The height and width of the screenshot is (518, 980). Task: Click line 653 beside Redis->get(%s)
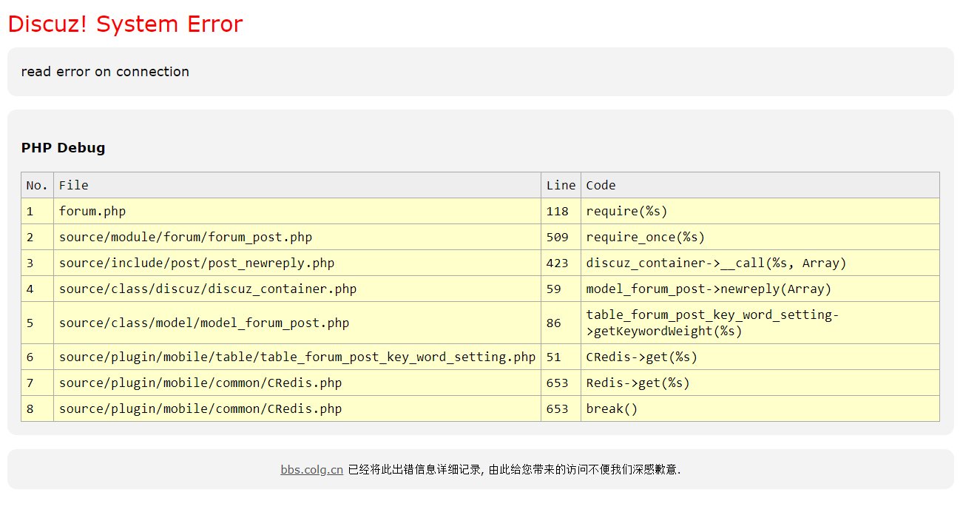(x=561, y=383)
